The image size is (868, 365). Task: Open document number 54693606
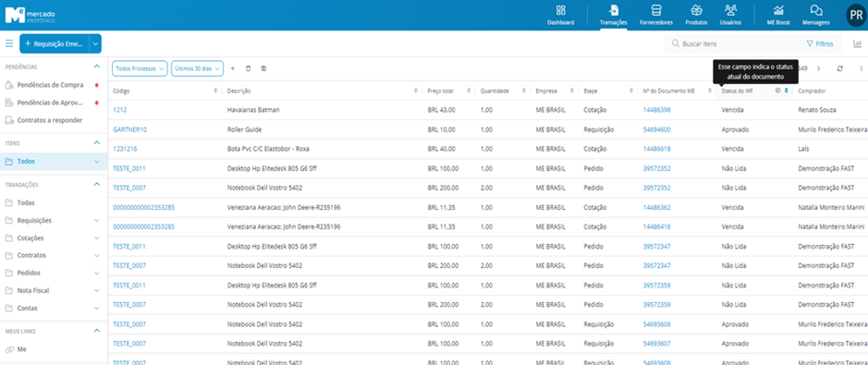(x=657, y=324)
